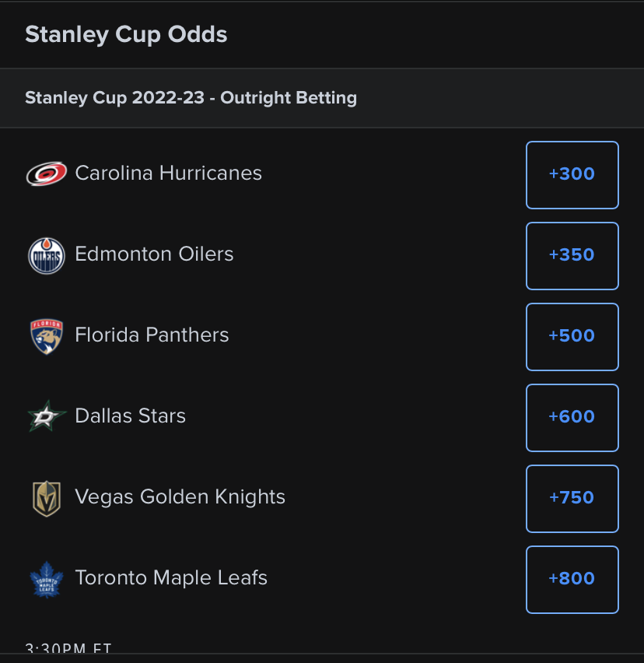Click the Toronto Maple Leafs logo
This screenshot has height=663, width=644.
[47, 580]
